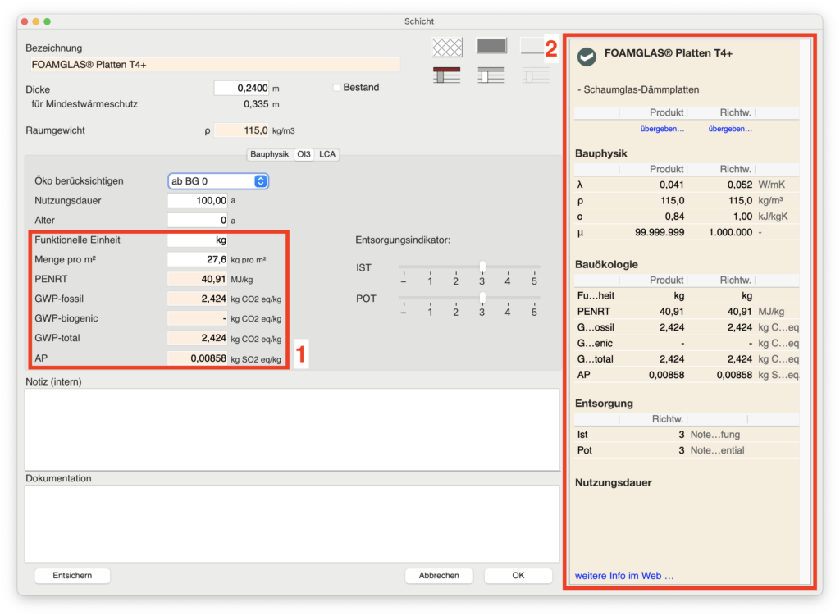Switch to the OI3 tab
This screenshot has height=616, width=840.
[304, 154]
